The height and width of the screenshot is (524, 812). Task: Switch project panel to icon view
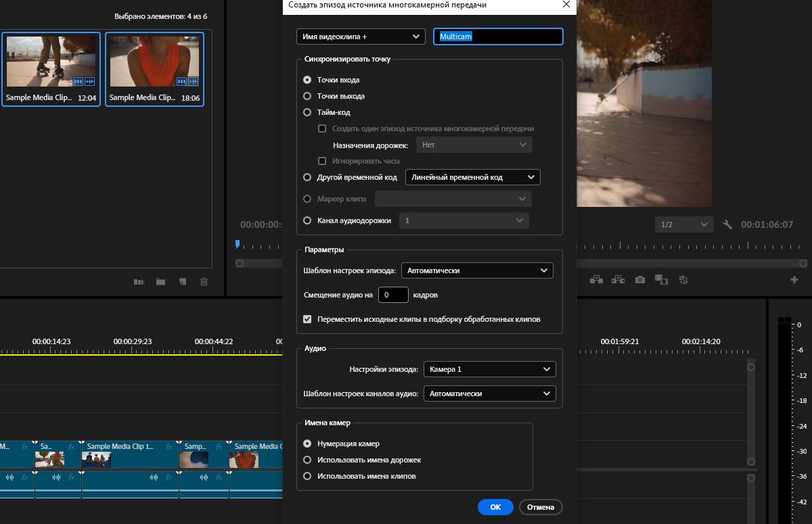pos(139,282)
